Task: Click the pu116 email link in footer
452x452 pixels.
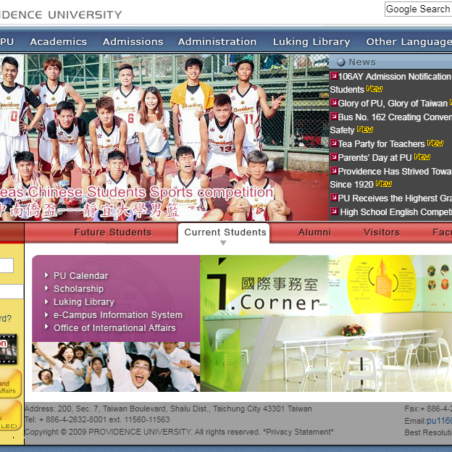Action: 439,421
